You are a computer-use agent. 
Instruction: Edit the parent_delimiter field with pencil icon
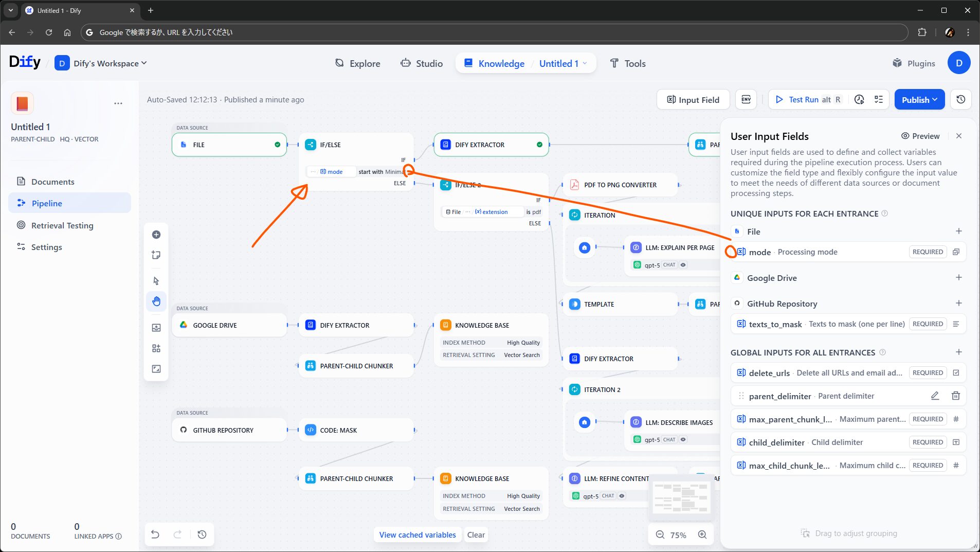pos(935,396)
